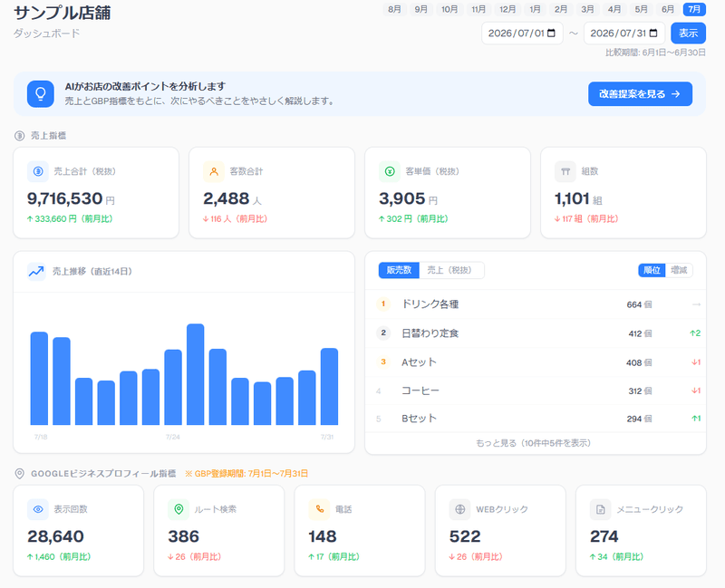Click rank 3 badge for Aセット
This screenshot has width=725, height=588.
coord(383,362)
